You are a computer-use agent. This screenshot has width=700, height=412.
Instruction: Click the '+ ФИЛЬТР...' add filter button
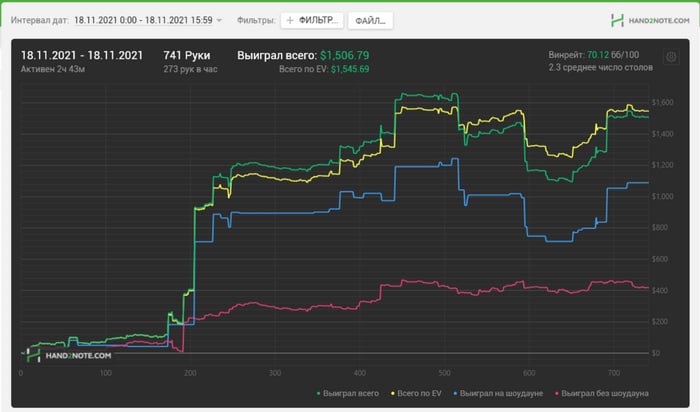[x=312, y=21]
